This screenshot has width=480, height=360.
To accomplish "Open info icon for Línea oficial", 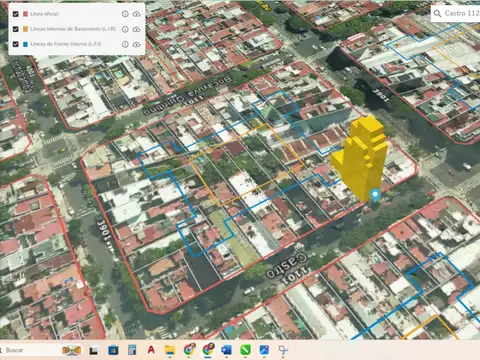I will 125,14.
